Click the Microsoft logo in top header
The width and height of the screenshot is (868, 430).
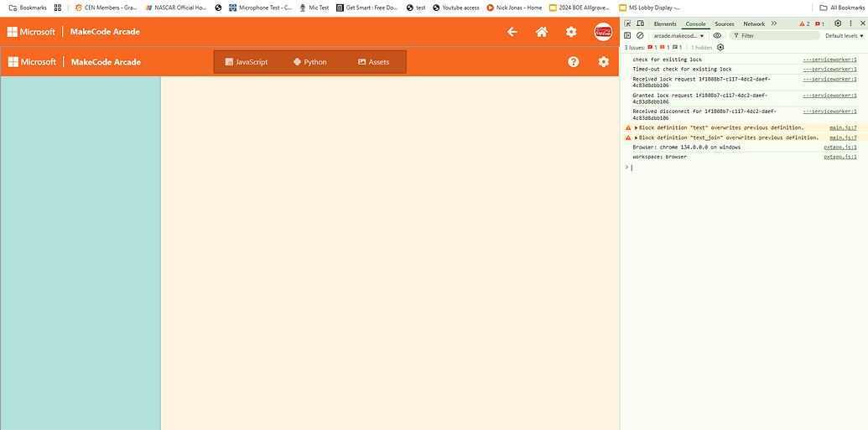coord(31,32)
